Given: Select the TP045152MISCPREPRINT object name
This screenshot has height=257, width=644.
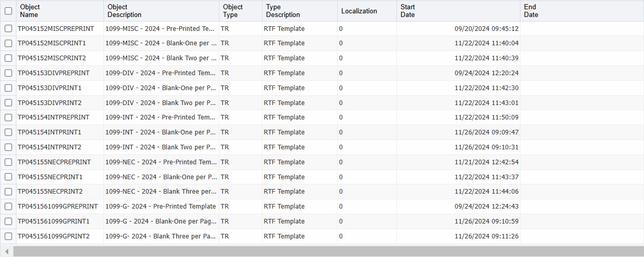Looking at the screenshot, I should (56, 29).
